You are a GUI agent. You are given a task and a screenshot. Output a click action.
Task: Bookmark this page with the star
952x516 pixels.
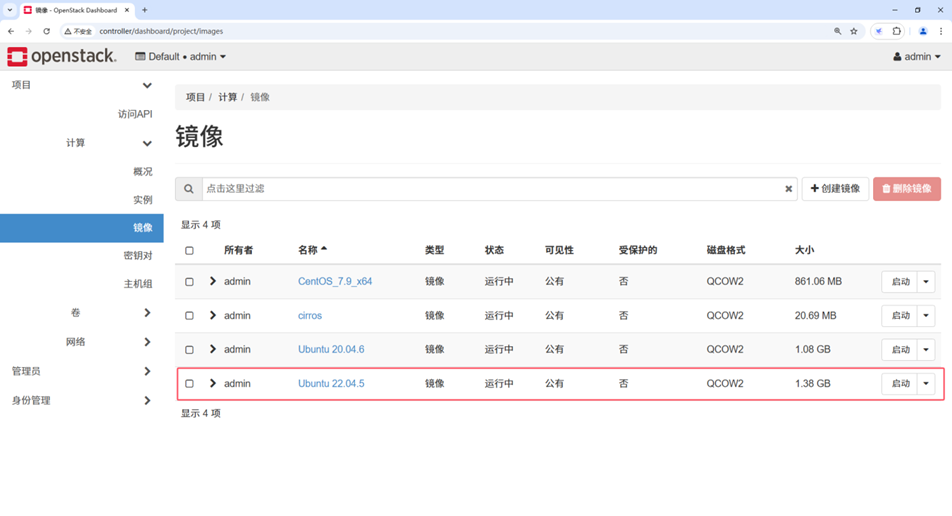854,31
